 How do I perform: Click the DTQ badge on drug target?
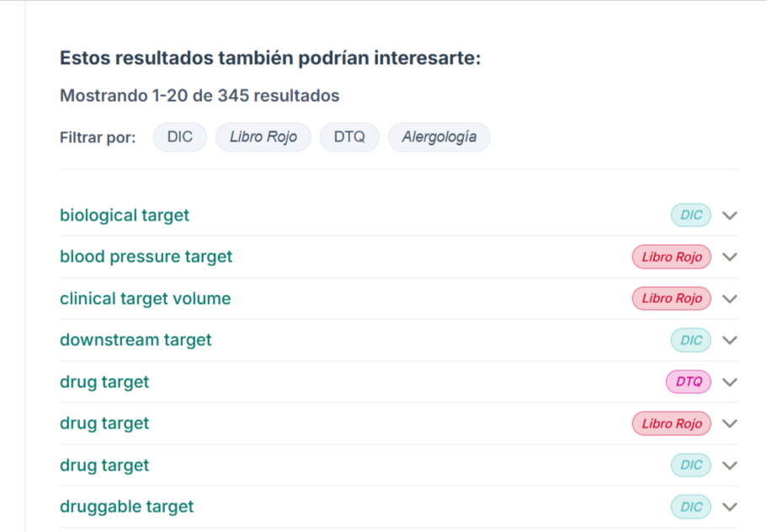pyautogui.click(x=688, y=382)
